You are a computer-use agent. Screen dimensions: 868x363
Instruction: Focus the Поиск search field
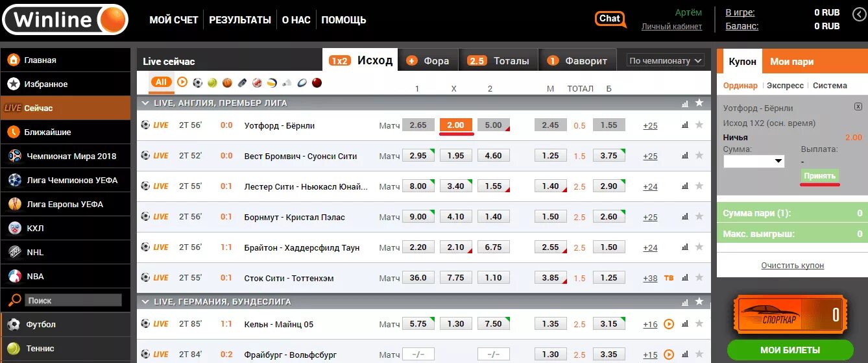(x=73, y=301)
